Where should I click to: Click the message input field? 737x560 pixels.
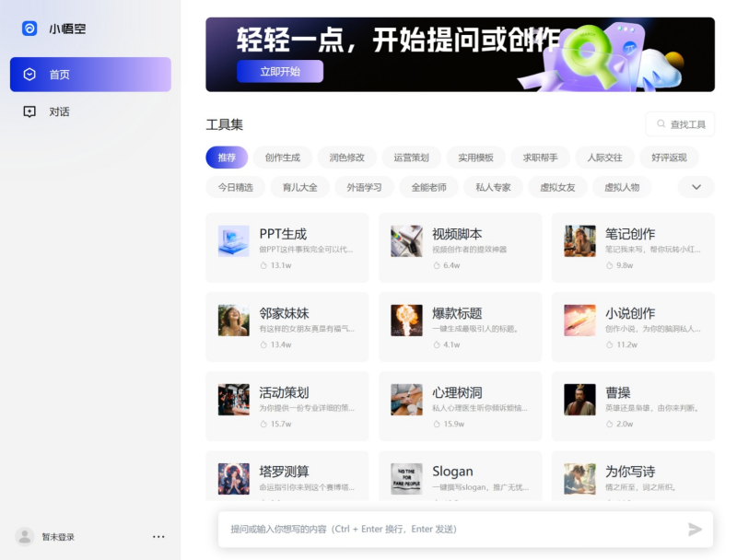tap(451, 529)
